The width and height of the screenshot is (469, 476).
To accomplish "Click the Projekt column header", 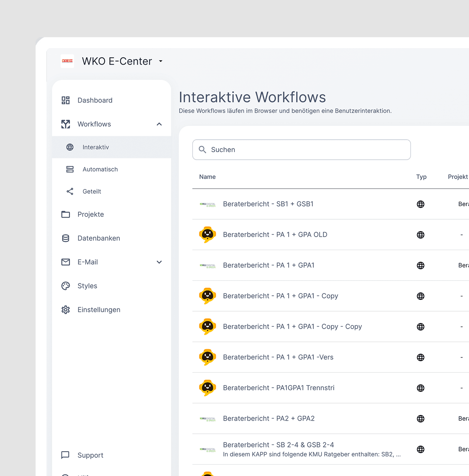I will [x=458, y=177].
